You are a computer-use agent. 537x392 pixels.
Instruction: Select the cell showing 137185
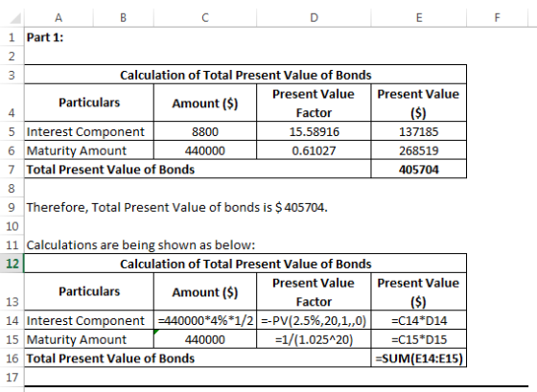(418, 131)
